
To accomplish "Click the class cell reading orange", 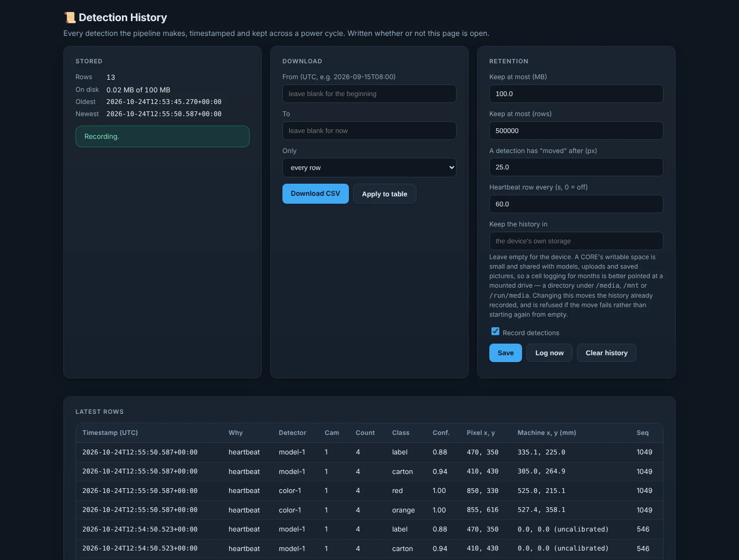I will tap(403, 510).
